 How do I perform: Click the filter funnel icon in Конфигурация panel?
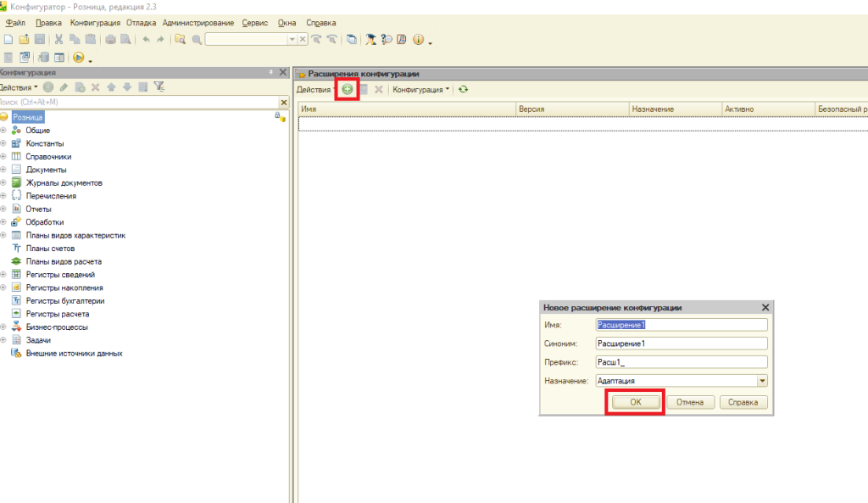pyautogui.click(x=159, y=87)
